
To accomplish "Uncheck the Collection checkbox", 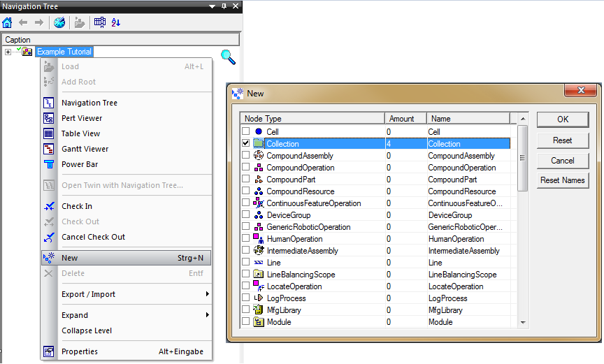I will [x=246, y=143].
